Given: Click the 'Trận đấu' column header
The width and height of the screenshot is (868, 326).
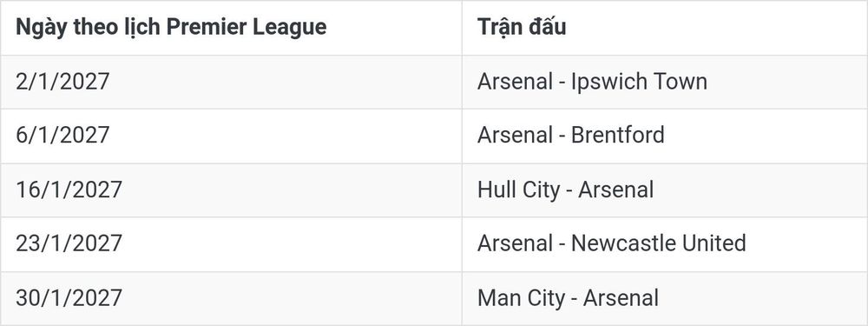Looking at the screenshot, I should (x=522, y=27).
